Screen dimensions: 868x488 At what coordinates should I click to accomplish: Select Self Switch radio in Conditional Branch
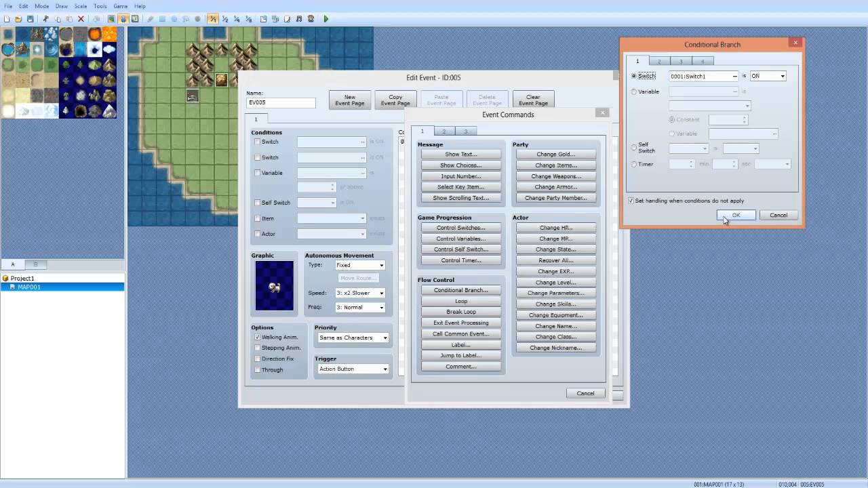[x=634, y=147]
